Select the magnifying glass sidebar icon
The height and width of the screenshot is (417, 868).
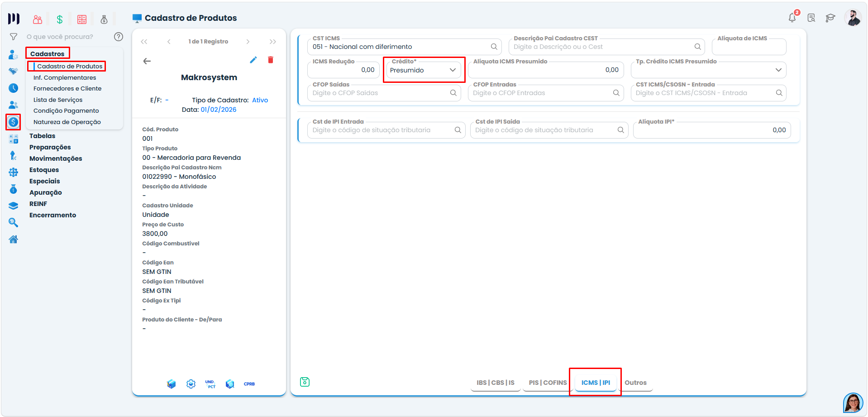point(14,222)
